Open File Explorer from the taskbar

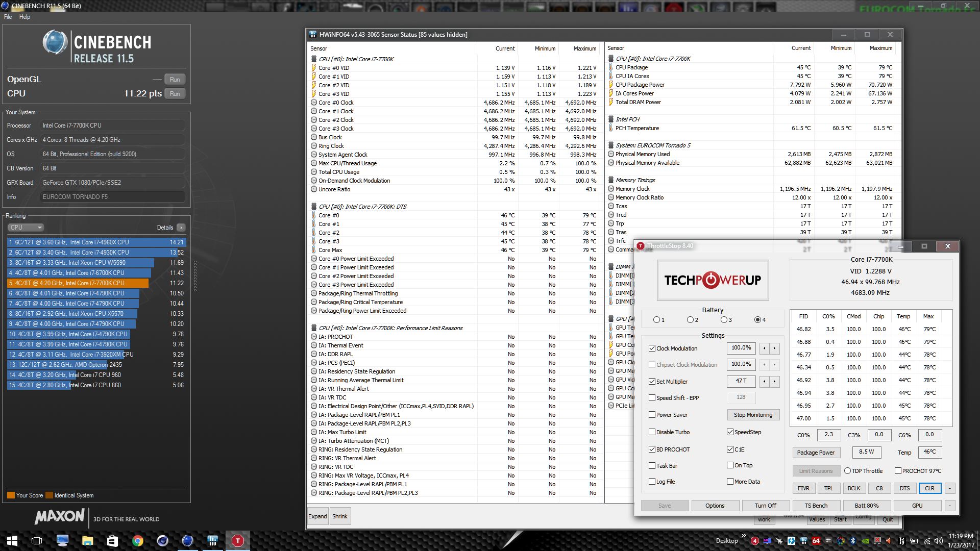click(x=87, y=541)
